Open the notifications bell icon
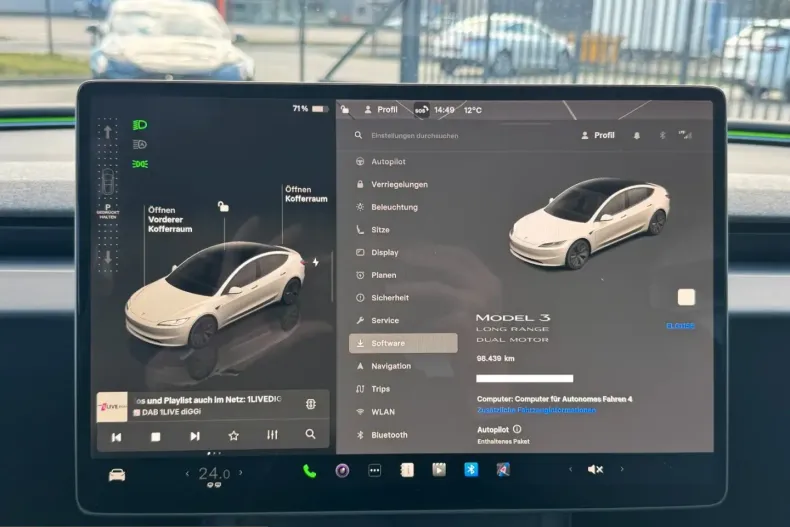Image resolution: width=790 pixels, height=527 pixels. pos(637,136)
